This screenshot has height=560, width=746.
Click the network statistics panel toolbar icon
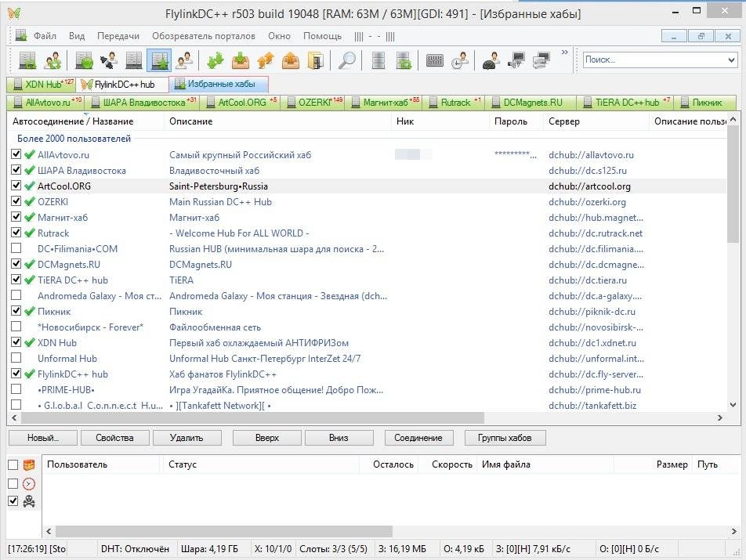coord(435,60)
